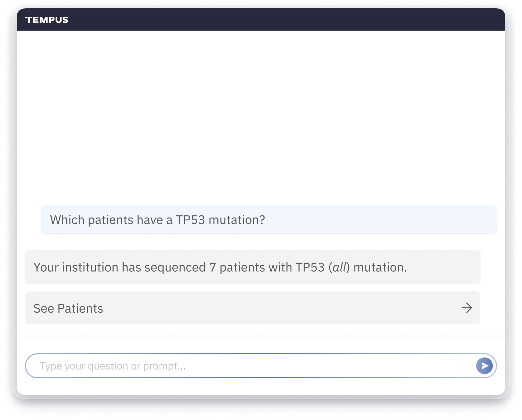Viewport: 522px width, 420px height.
Task: Click the Tempus logo in header
Action: (47, 20)
